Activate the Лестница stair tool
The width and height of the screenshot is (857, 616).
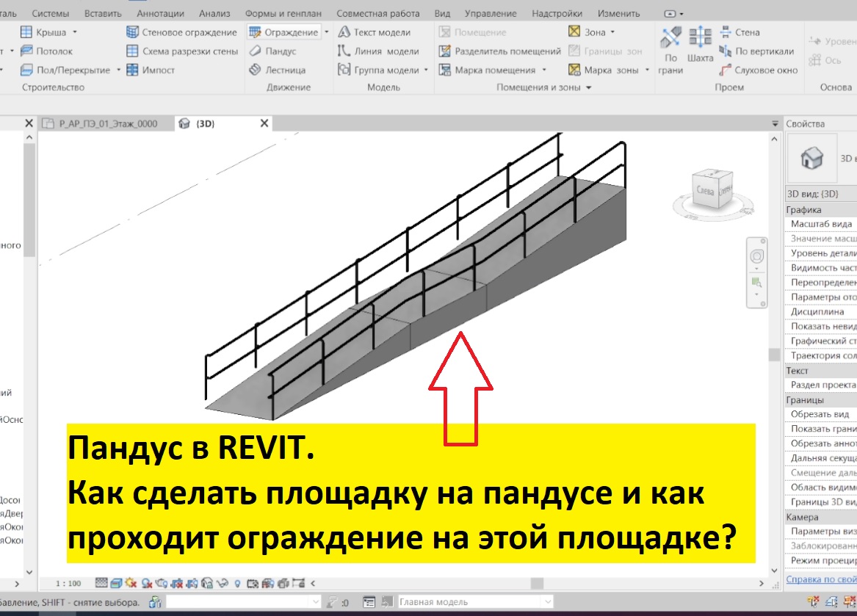tap(277, 70)
